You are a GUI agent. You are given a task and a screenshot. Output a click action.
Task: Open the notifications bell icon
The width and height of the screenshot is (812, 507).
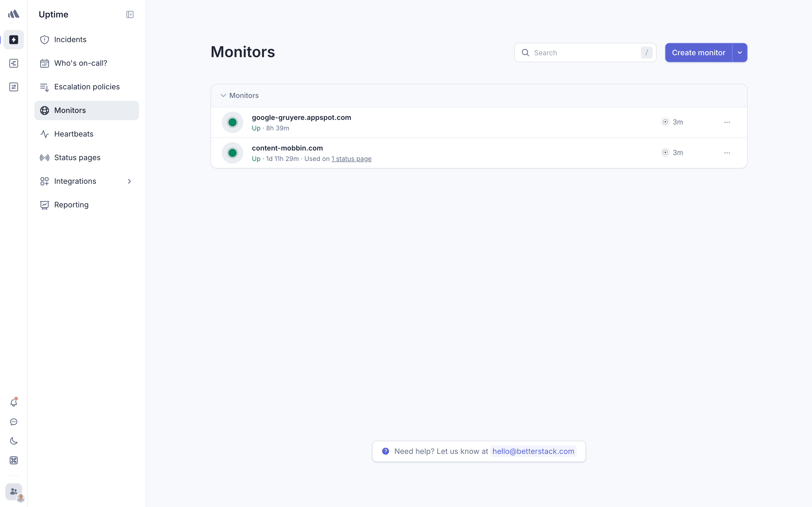[14, 402]
